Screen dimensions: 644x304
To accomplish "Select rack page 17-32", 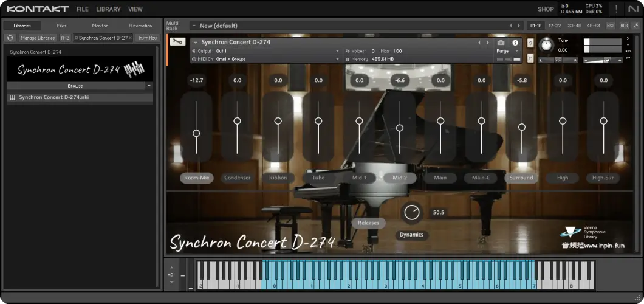I will tap(555, 26).
